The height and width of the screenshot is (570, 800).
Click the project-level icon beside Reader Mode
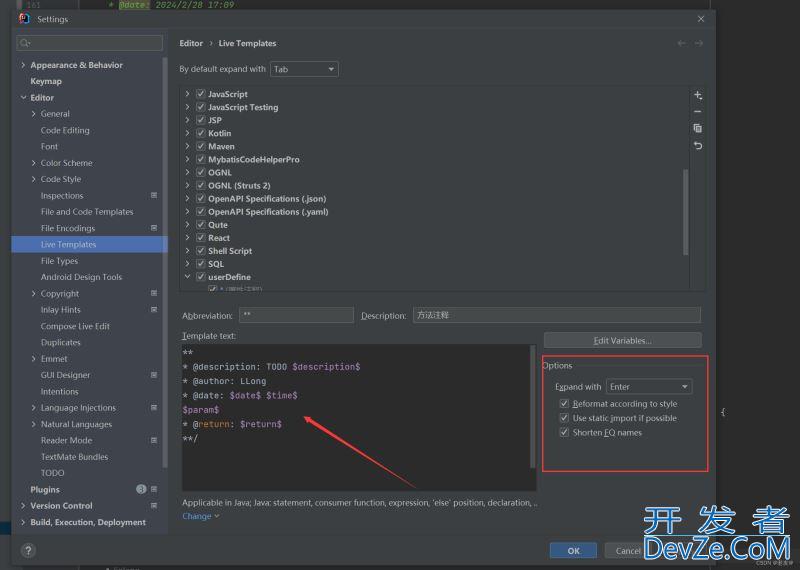click(x=154, y=440)
